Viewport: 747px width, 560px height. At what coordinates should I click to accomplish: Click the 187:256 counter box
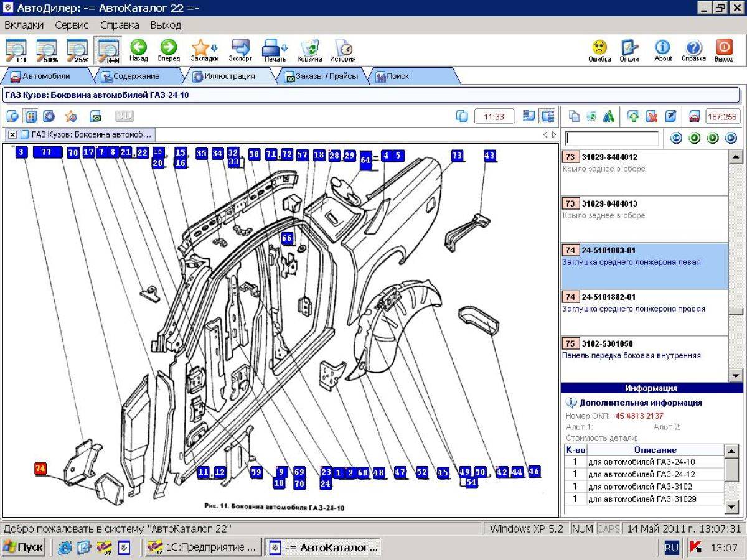point(722,116)
